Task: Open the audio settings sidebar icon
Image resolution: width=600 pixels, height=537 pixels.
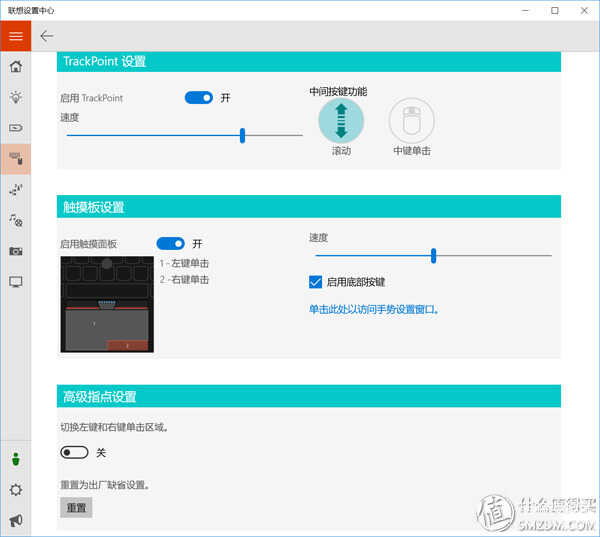Action: coord(16,220)
